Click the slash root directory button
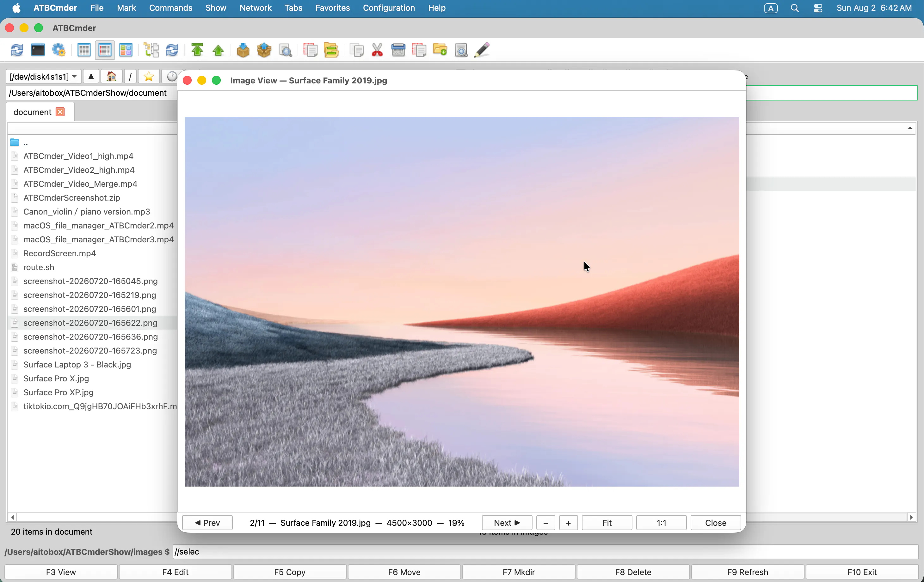Screen dimensions: 924x582 point(130,77)
